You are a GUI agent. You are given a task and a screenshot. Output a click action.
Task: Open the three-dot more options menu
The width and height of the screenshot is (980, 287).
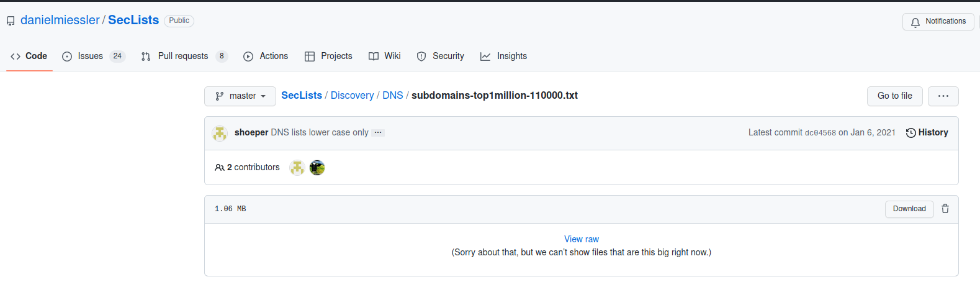tap(943, 96)
